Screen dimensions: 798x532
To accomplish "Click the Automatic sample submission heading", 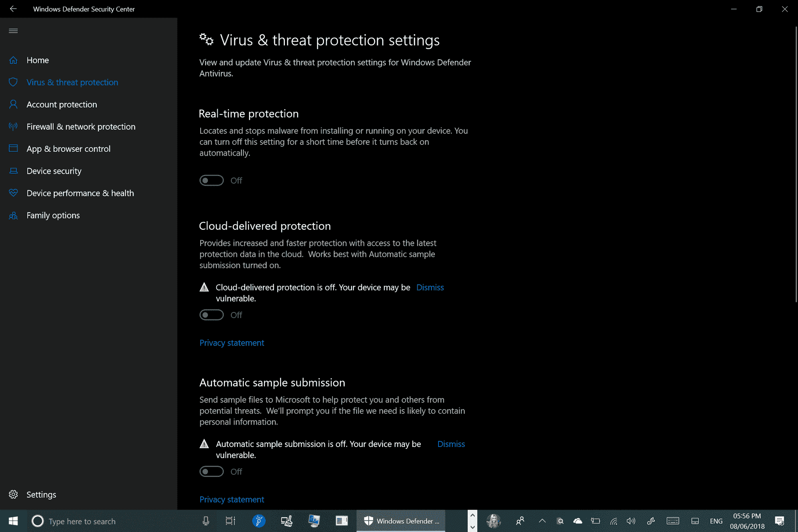I will [x=272, y=382].
